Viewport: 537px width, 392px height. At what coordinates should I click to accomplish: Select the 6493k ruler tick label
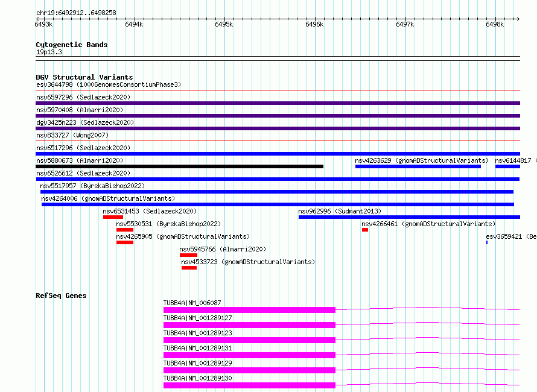(43, 24)
